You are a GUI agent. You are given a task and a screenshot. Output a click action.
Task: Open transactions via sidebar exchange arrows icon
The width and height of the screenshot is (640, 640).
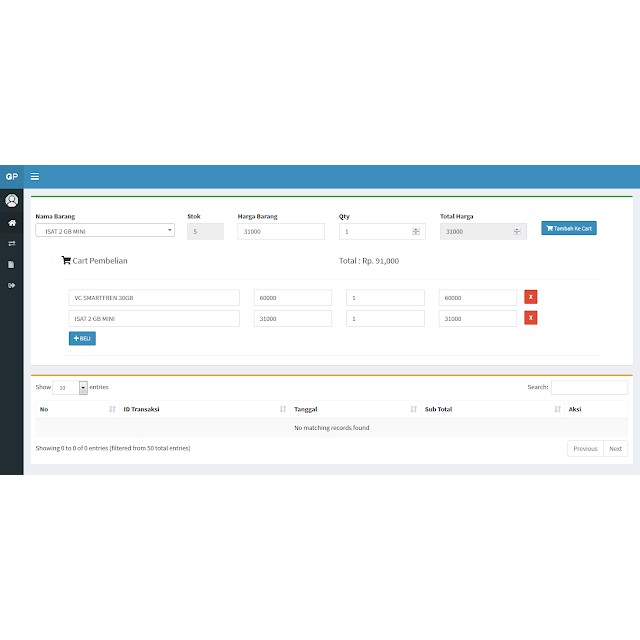(x=12, y=243)
